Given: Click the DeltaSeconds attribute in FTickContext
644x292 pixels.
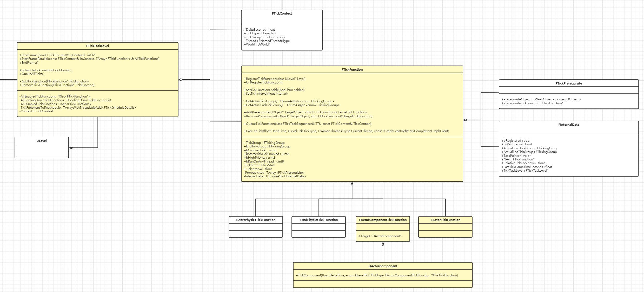Looking at the screenshot, I should (259, 29).
